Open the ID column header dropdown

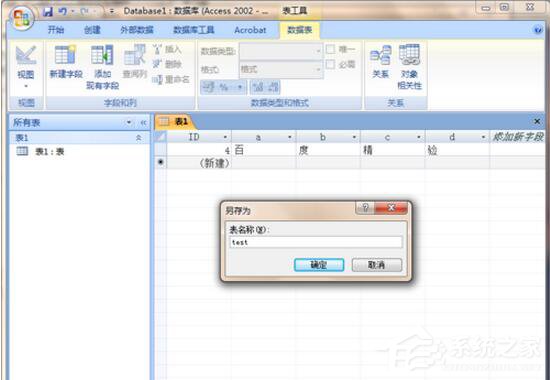click(x=225, y=137)
